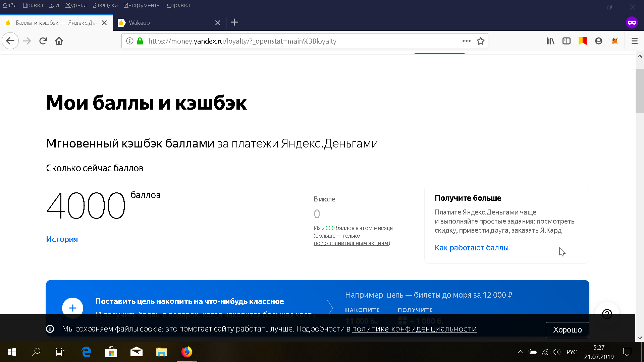Open the Файл menu

pyautogui.click(x=10, y=5)
